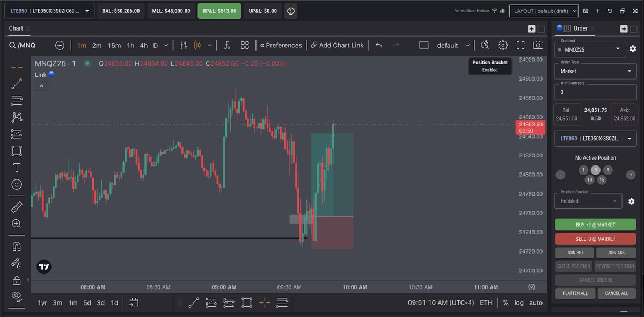Select the 10 contracts quantity preset
This screenshot has height=317, width=644.
(x=590, y=180)
